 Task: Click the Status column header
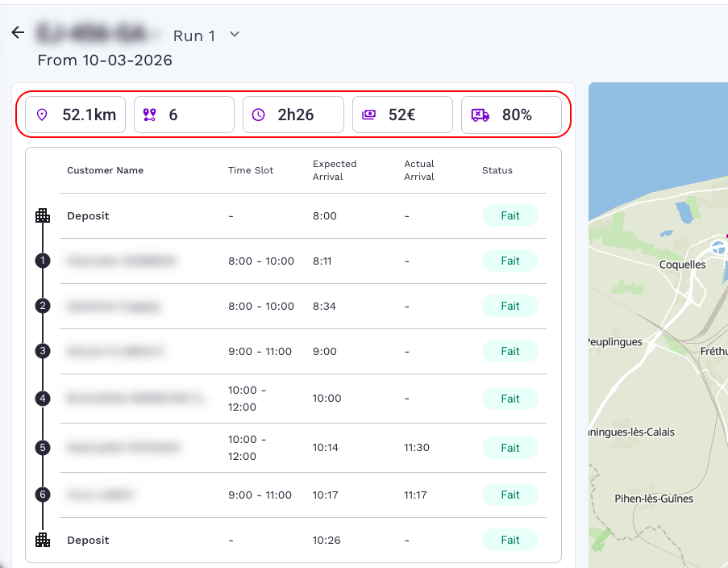pos(497,170)
